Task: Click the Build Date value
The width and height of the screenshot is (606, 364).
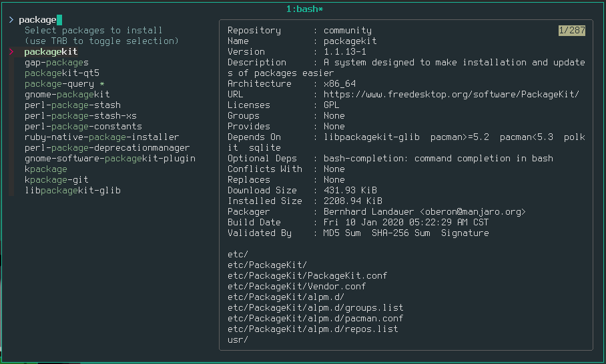Action: pyautogui.click(x=406, y=223)
